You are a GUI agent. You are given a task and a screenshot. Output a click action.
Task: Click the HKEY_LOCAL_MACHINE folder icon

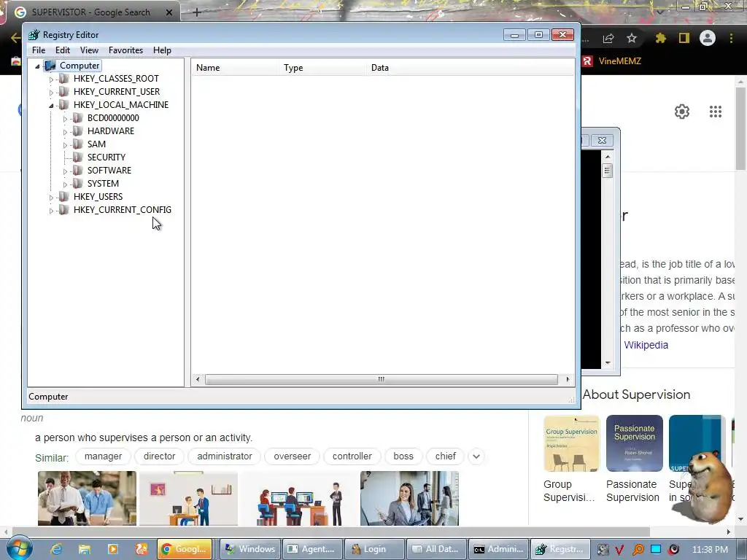64,105
